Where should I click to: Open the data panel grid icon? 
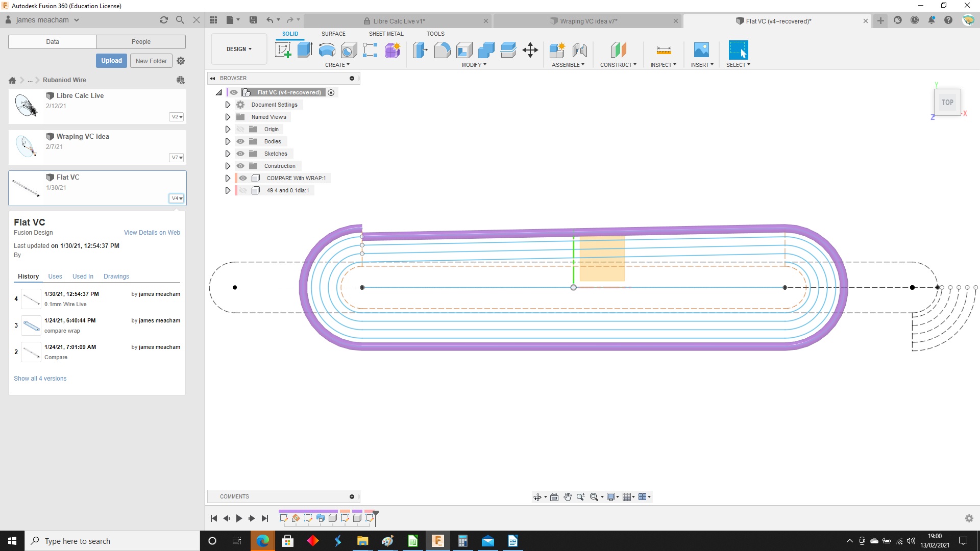click(213, 20)
